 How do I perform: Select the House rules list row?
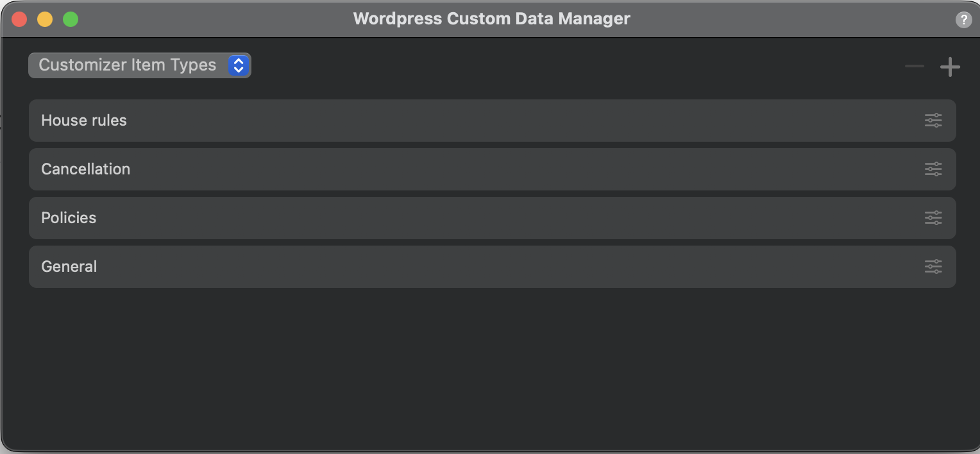449,121
